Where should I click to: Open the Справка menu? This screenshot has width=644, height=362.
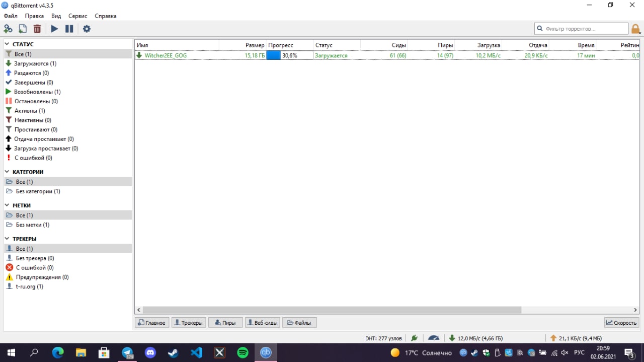(x=106, y=16)
